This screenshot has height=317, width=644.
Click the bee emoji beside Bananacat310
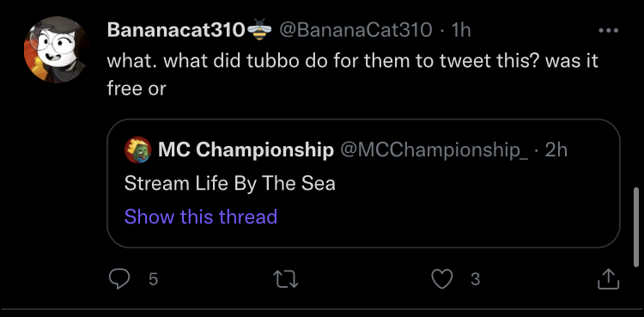(258, 29)
